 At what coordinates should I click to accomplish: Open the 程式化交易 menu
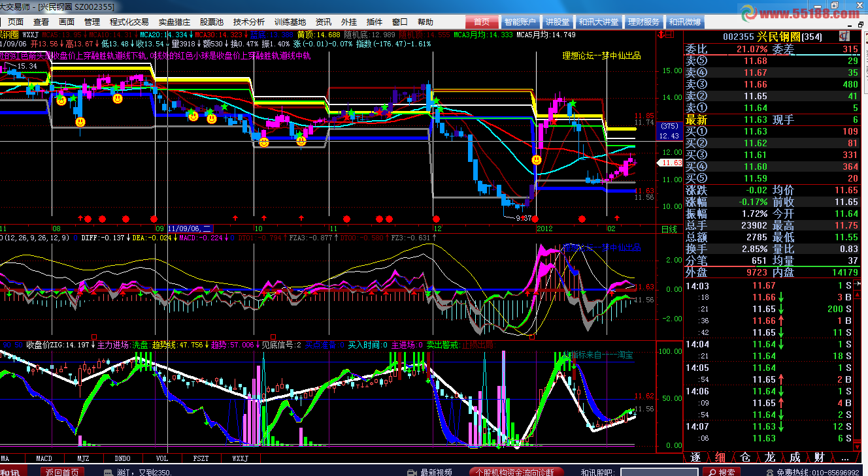pyautogui.click(x=129, y=22)
